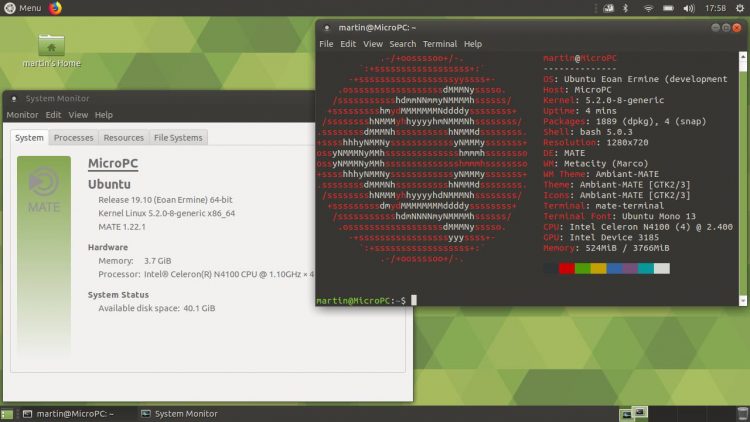Select the System tab in System Monitor
This screenshot has width=750, height=422.
click(29, 137)
